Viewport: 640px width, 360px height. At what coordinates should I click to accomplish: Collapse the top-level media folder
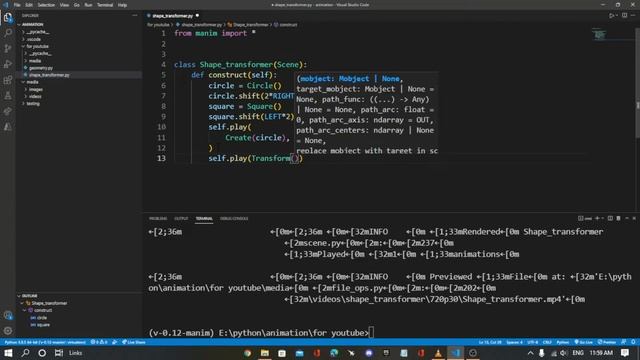coord(32,82)
